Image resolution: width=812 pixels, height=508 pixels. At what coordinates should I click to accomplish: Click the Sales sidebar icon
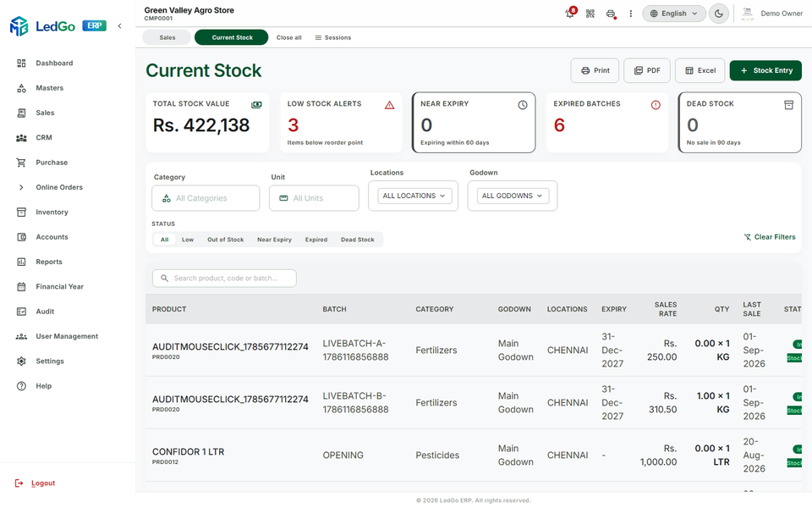pyautogui.click(x=21, y=113)
